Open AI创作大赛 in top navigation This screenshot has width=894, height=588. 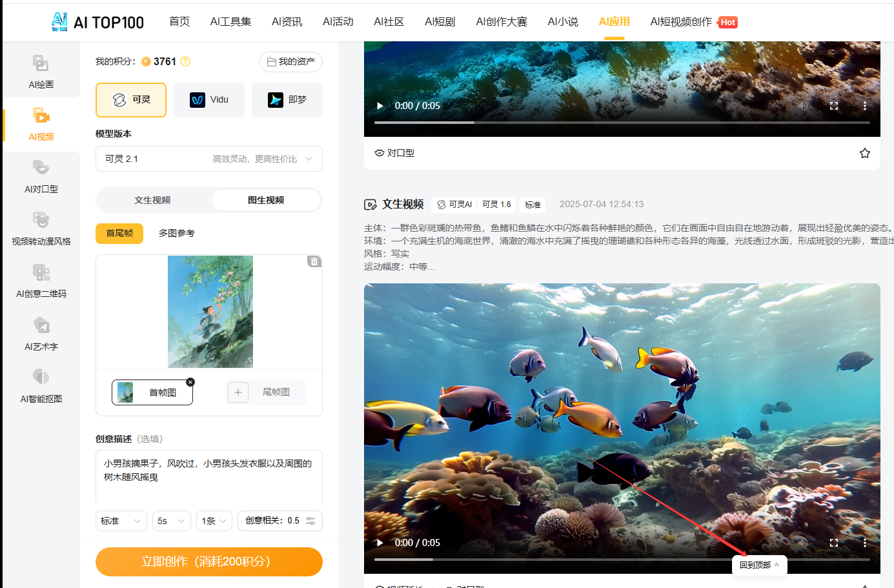tap(502, 22)
